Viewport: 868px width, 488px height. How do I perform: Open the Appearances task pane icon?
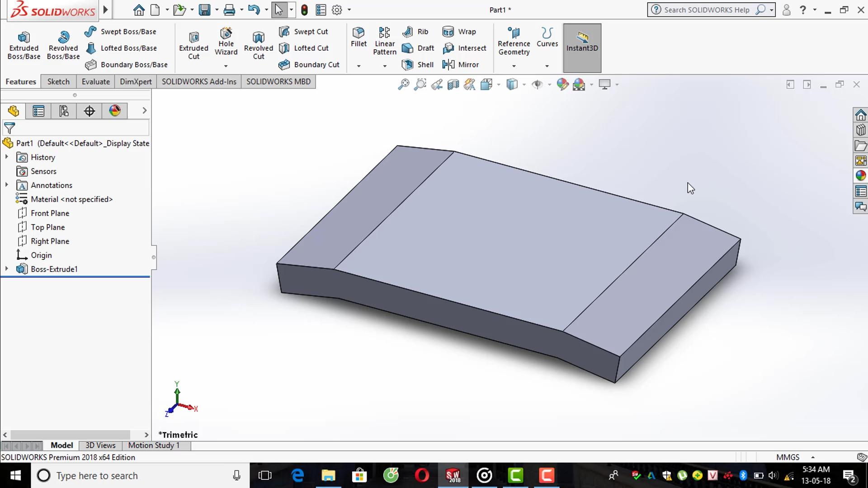pos(860,176)
